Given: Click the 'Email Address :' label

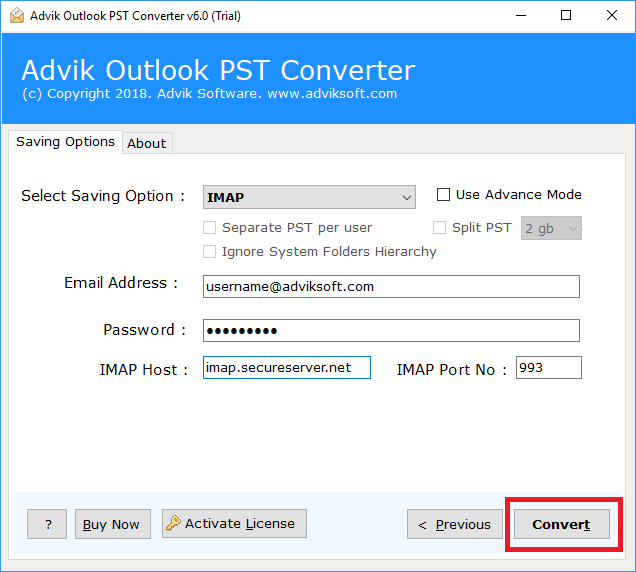Looking at the screenshot, I should click(121, 282).
